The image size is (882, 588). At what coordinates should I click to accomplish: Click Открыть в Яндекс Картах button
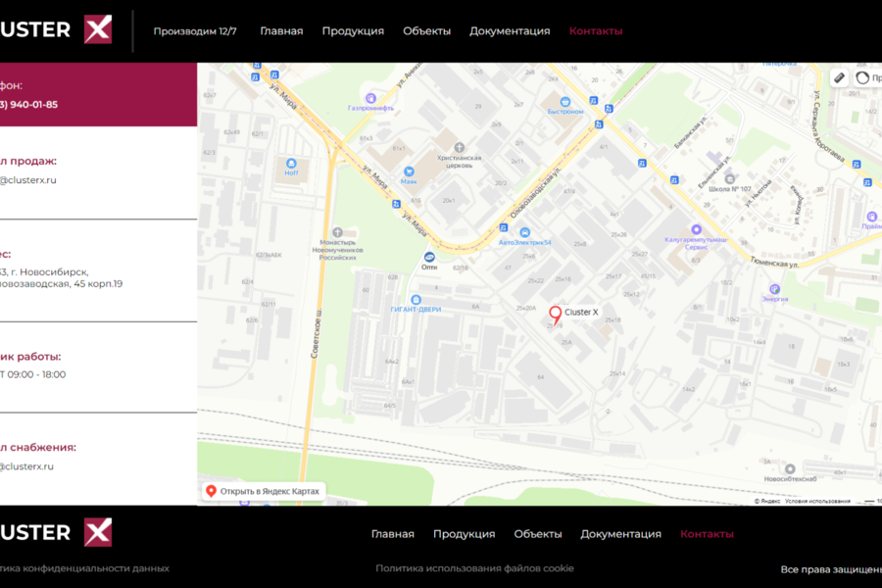tap(264, 491)
